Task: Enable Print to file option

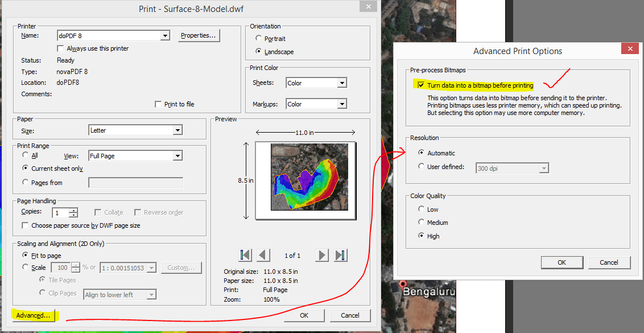Action: pos(158,104)
